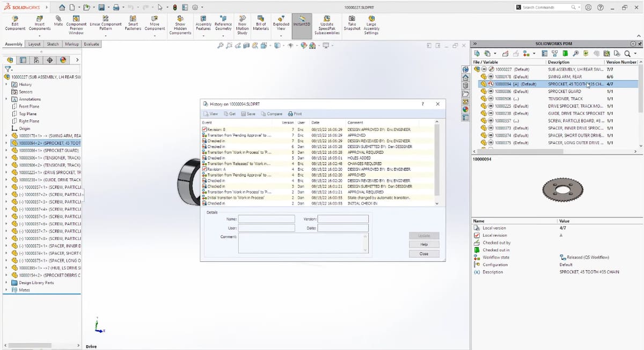
Task: Expand the Annotations tree node
Action: [6, 99]
